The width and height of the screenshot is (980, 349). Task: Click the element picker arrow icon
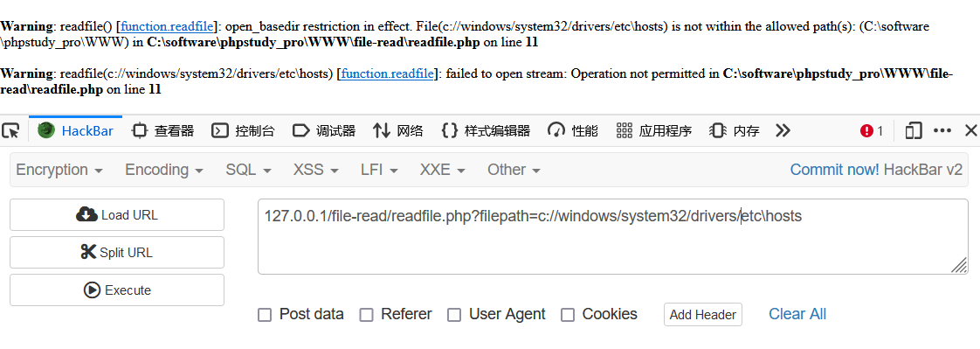coord(10,130)
